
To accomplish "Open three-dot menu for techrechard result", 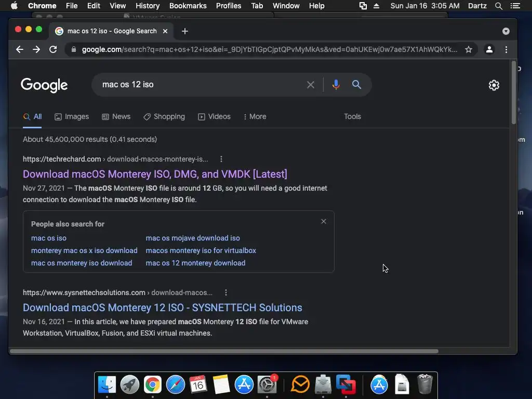I will [x=221, y=159].
